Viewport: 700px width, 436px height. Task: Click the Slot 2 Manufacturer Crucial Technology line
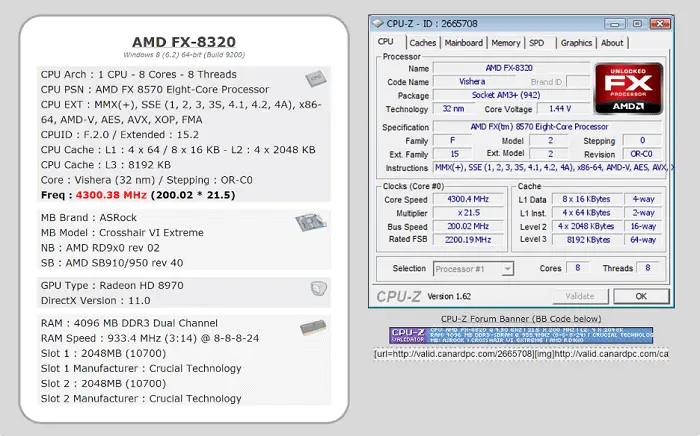[141, 399]
